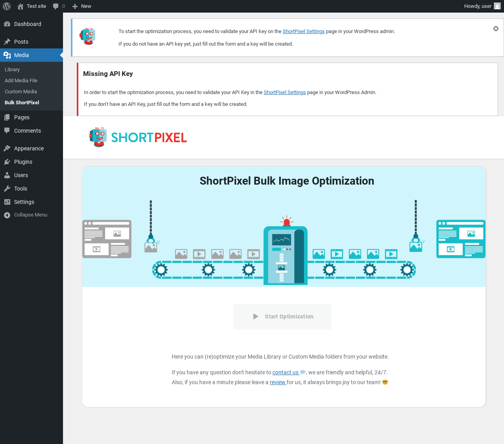Open the Users menu
504x444 pixels.
point(31,175)
